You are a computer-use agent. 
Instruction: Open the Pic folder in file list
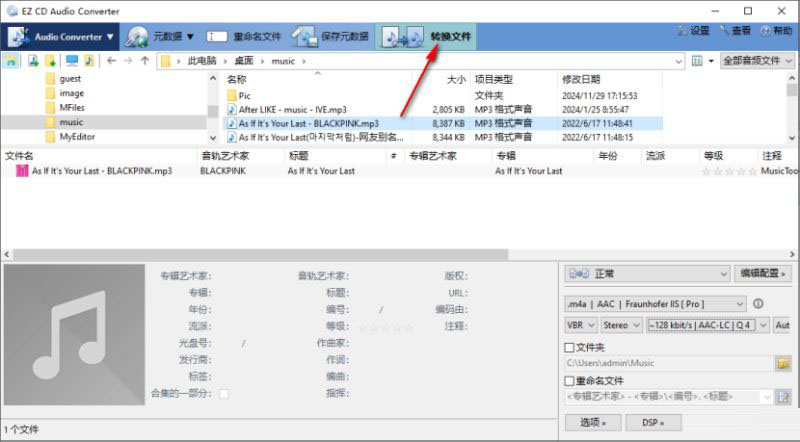pos(244,95)
